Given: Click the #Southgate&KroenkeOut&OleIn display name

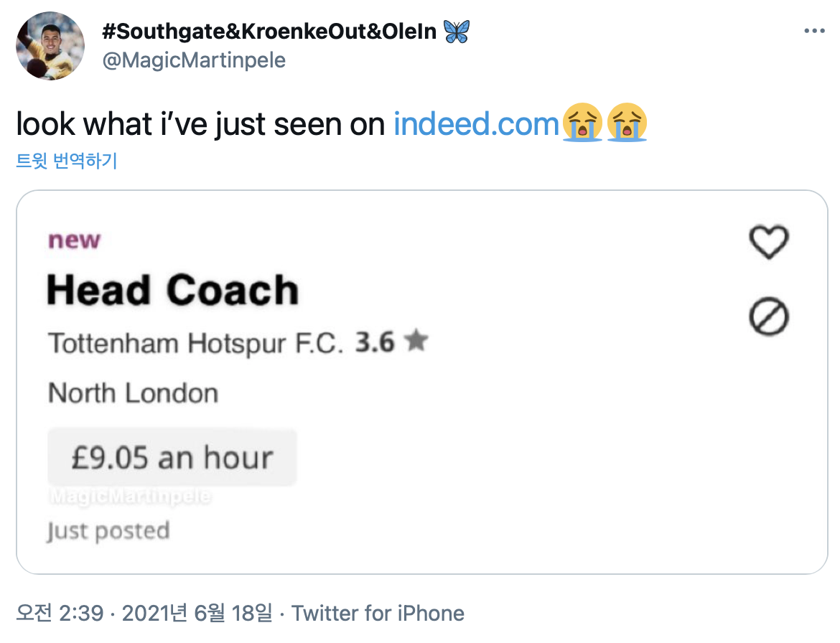Looking at the screenshot, I should [270, 31].
